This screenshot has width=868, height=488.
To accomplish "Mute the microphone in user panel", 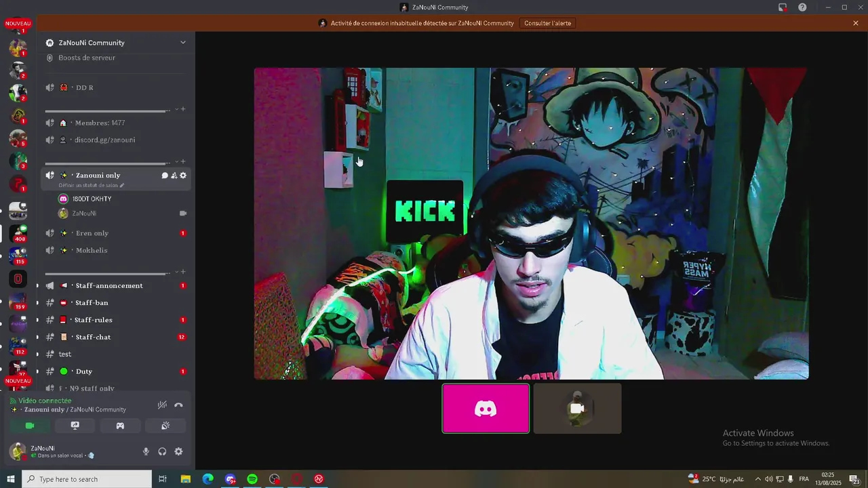I will pyautogui.click(x=146, y=451).
